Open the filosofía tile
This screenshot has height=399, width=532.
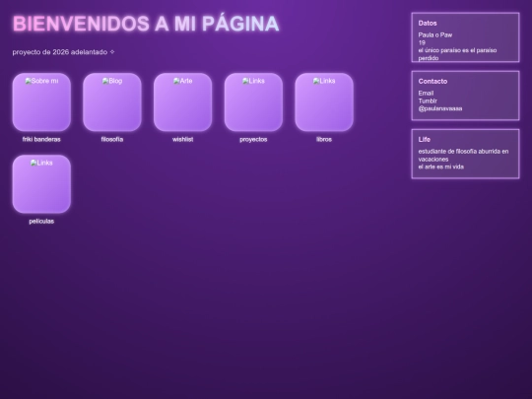[112, 102]
